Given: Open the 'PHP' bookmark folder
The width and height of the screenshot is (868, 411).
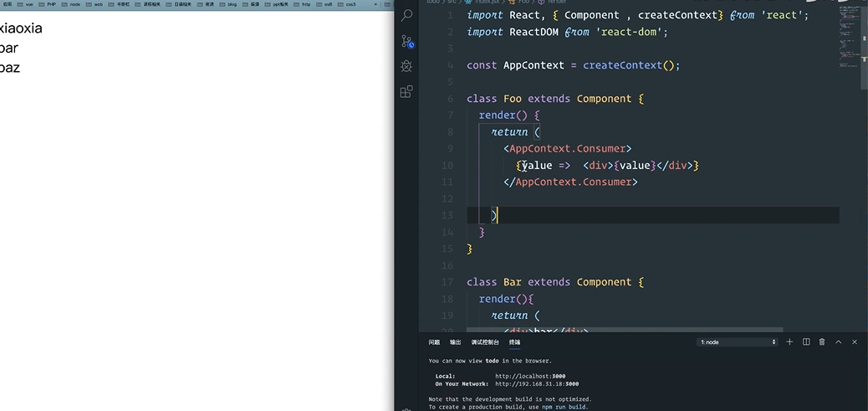Looking at the screenshot, I should pos(48,4).
